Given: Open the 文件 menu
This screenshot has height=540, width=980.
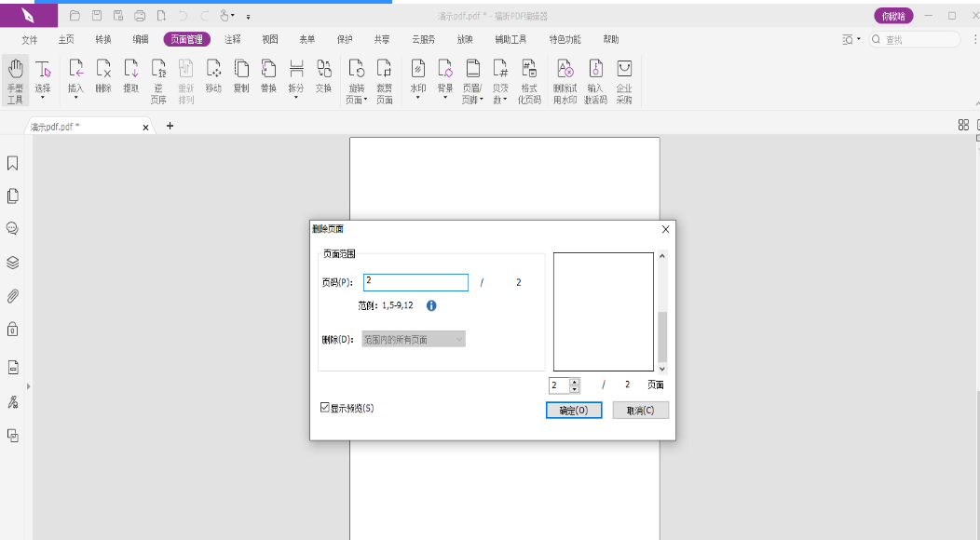Looking at the screenshot, I should pyautogui.click(x=30, y=40).
